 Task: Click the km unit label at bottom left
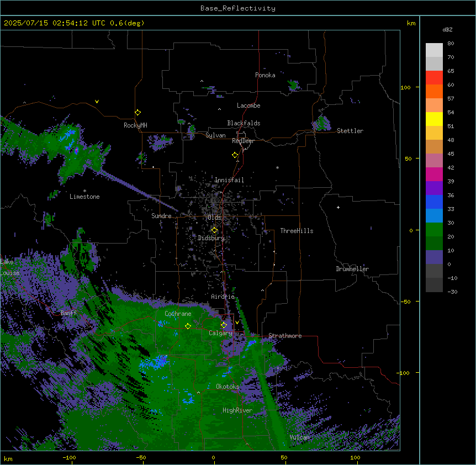click(8, 459)
